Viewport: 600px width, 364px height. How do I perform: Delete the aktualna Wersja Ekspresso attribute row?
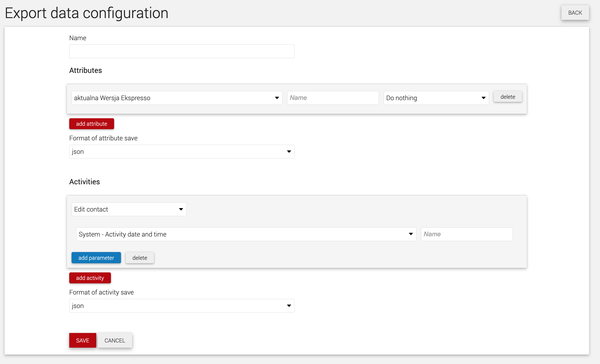pos(508,97)
